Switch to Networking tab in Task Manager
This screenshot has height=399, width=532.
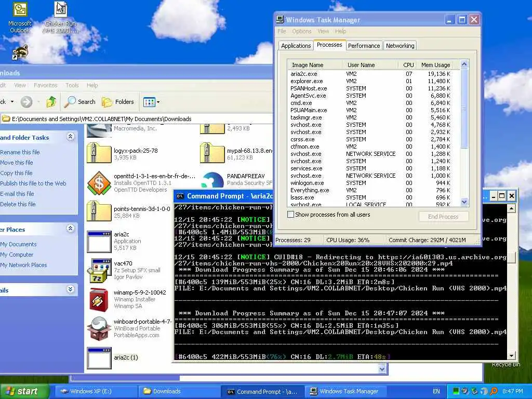click(400, 46)
